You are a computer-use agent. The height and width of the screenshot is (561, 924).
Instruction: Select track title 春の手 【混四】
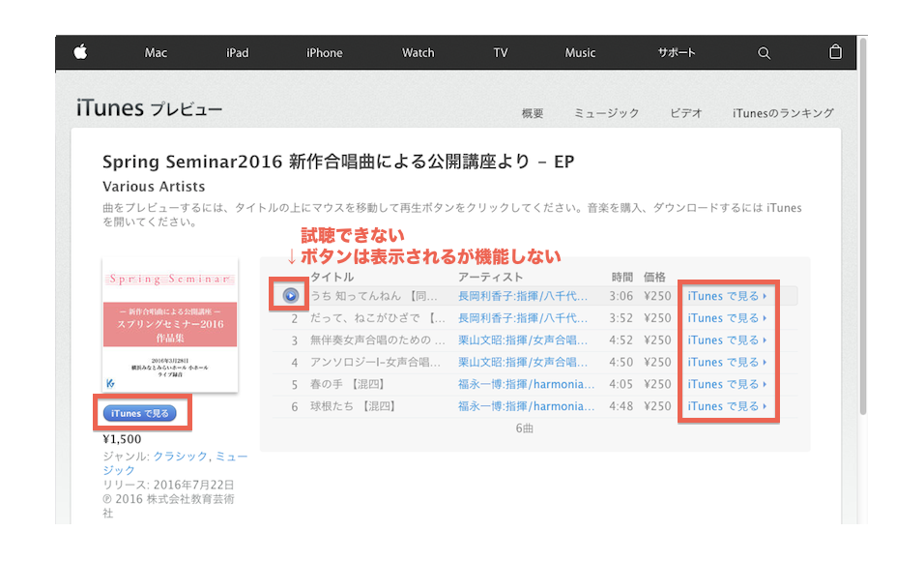(349, 384)
